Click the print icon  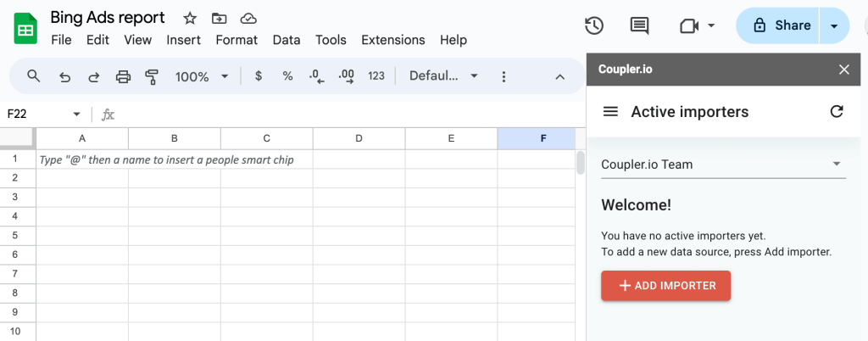click(x=123, y=77)
